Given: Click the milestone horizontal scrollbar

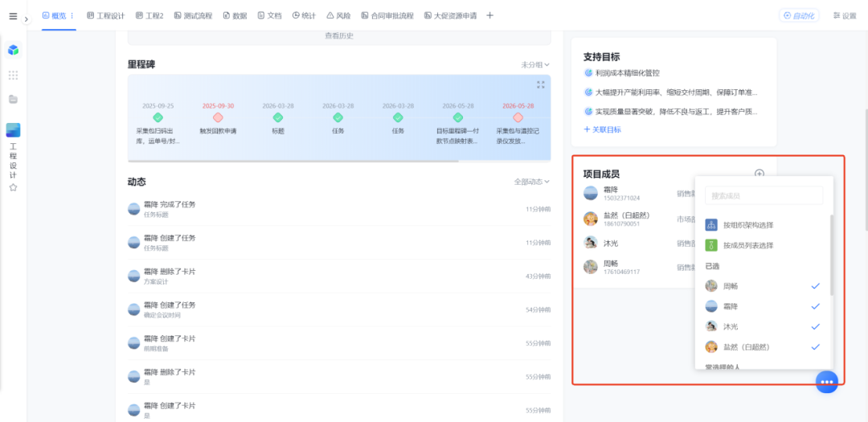Looking at the screenshot, I should tap(293, 161).
